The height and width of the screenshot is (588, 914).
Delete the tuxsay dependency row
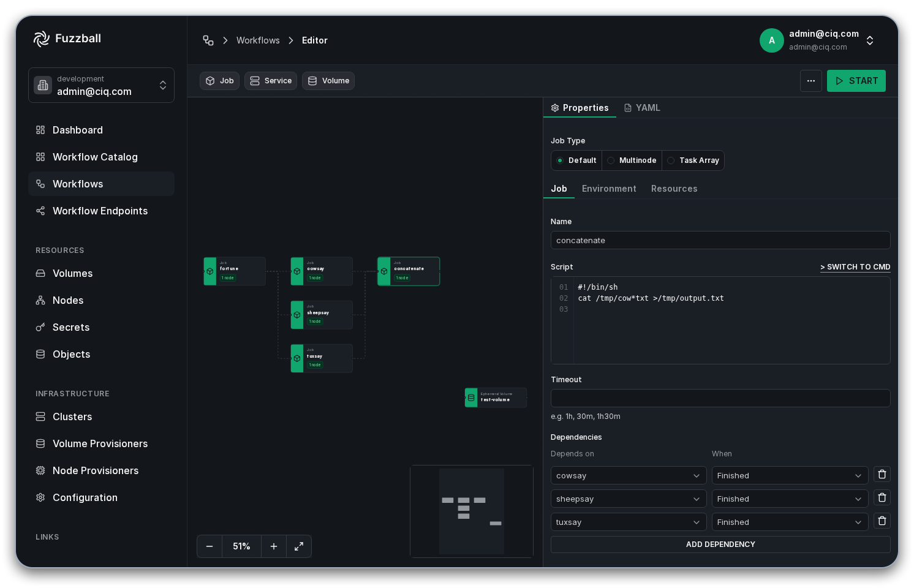[882, 521]
